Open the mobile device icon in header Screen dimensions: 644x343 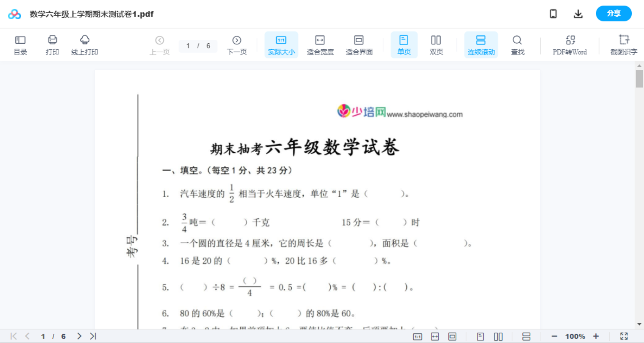coord(553,14)
